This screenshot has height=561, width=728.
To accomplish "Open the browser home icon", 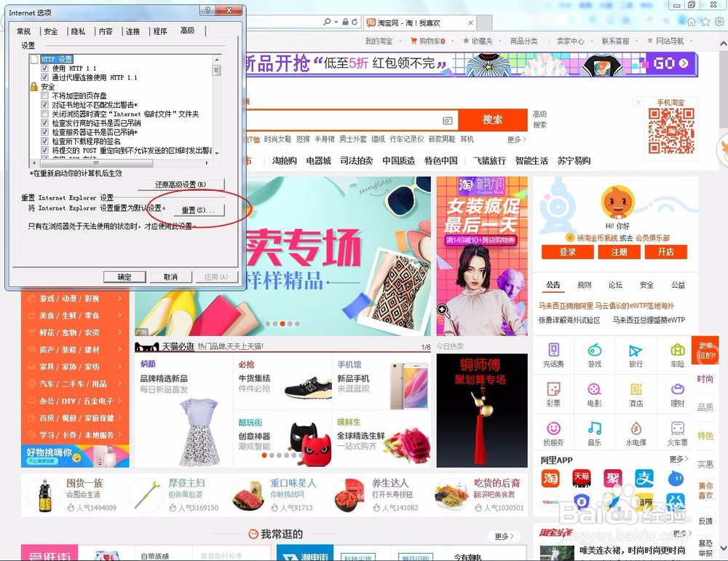I will pos(692,22).
